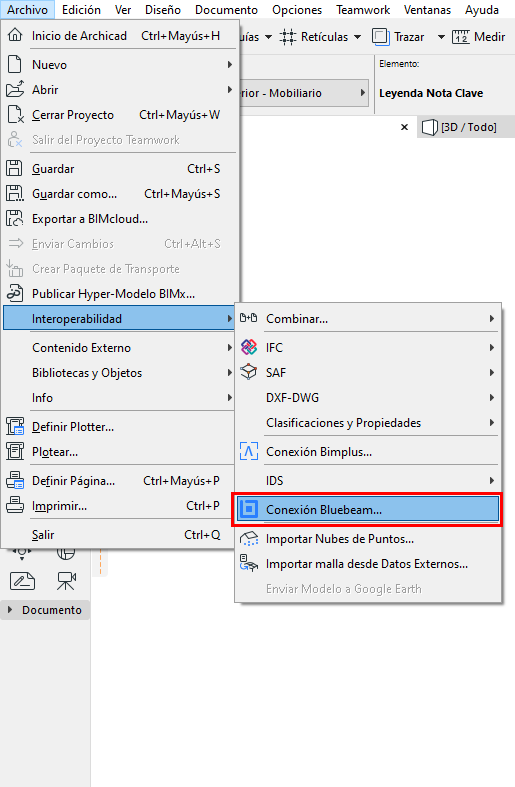The image size is (515, 787).
Task: Open the Trazar dropdown arrow
Action: [x=441, y=37]
